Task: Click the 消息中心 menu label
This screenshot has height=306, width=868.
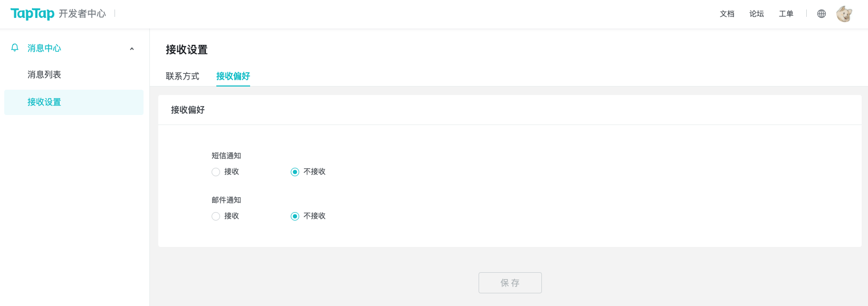Action: pyautogui.click(x=44, y=48)
